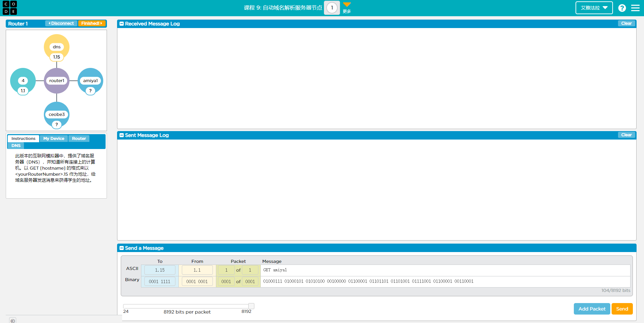Click the copyright icon at bottom left

pos(13,321)
